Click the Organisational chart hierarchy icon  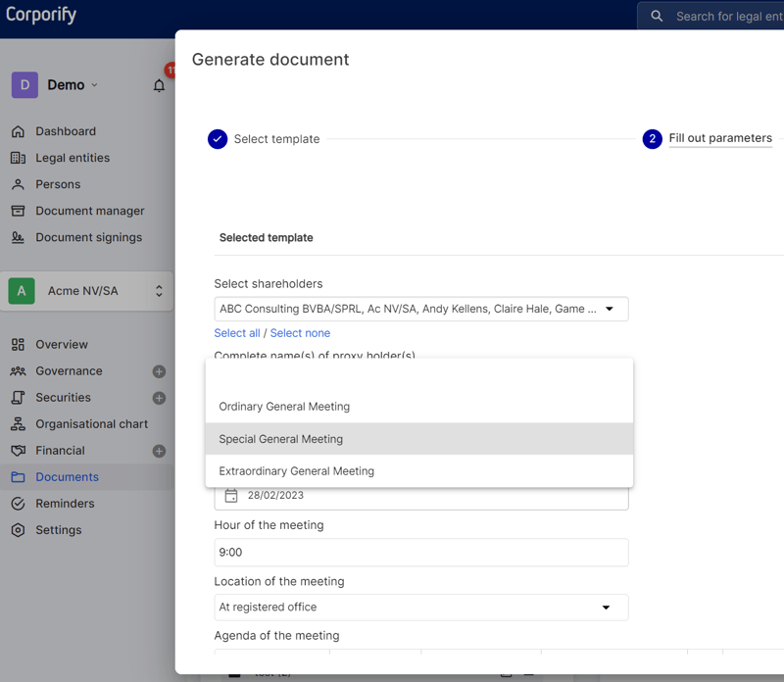18,424
